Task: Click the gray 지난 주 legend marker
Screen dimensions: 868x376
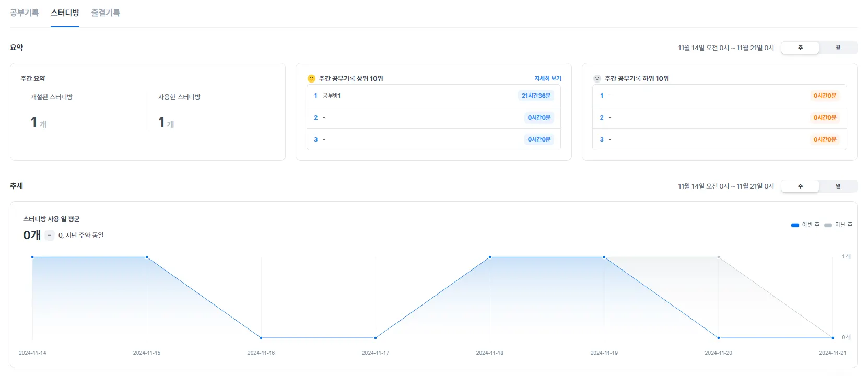Action: coord(828,225)
